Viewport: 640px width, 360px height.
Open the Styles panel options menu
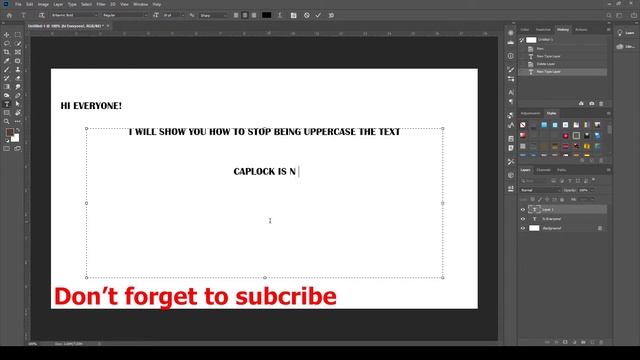tap(608, 113)
